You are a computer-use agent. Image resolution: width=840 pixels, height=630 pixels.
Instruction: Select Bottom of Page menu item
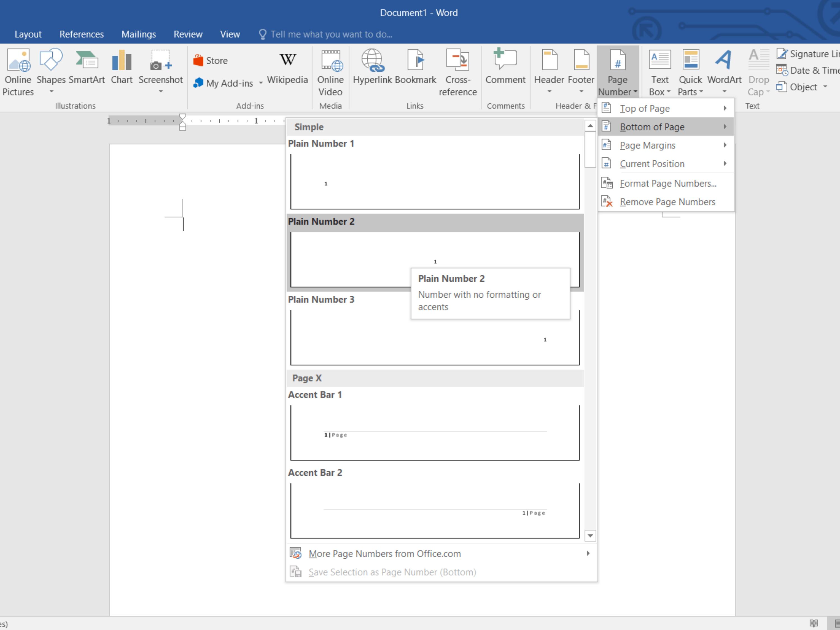pyautogui.click(x=666, y=127)
